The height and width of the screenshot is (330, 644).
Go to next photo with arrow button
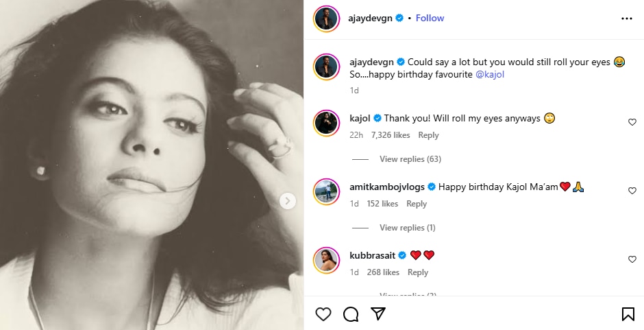pyautogui.click(x=288, y=200)
